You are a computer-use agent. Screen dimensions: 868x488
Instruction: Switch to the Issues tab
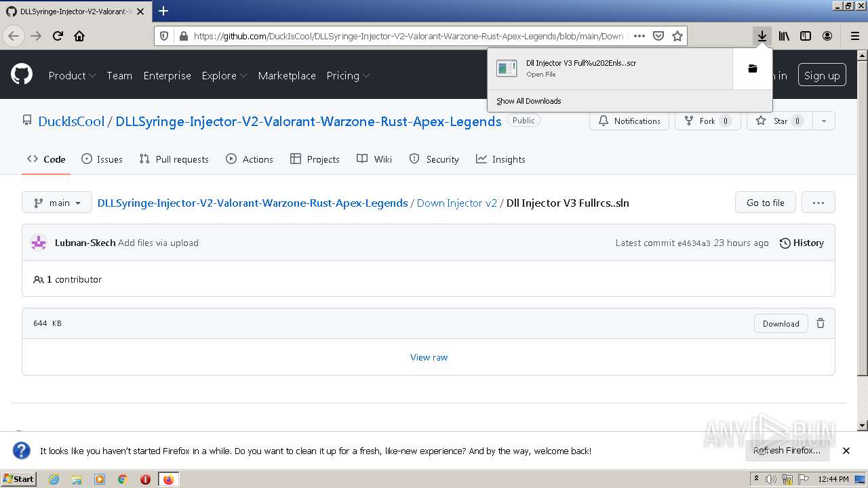(102, 159)
